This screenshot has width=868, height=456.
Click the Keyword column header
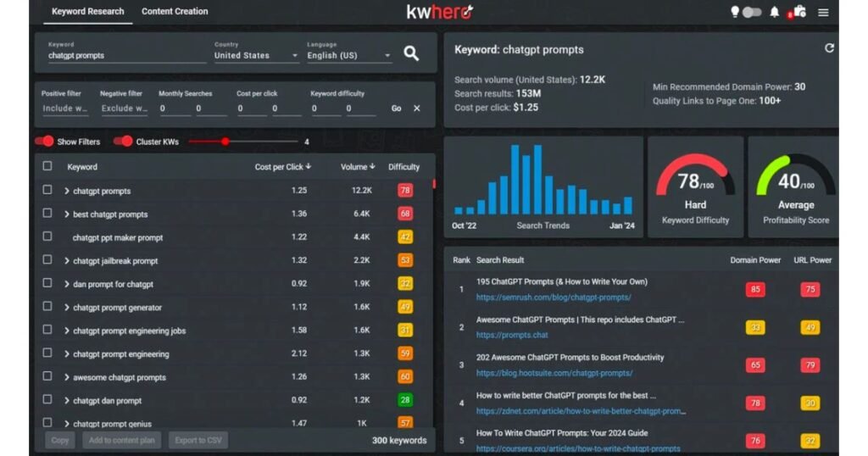pyautogui.click(x=82, y=167)
